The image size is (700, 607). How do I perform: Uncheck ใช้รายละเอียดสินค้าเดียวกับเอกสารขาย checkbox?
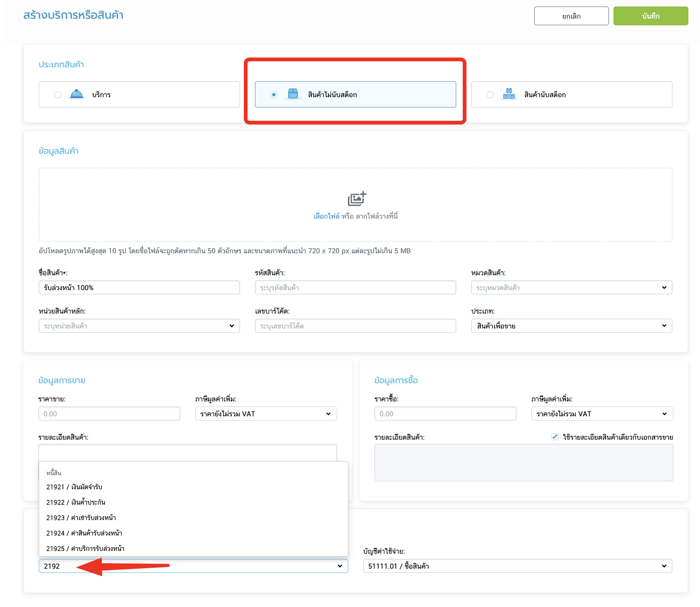tap(555, 437)
